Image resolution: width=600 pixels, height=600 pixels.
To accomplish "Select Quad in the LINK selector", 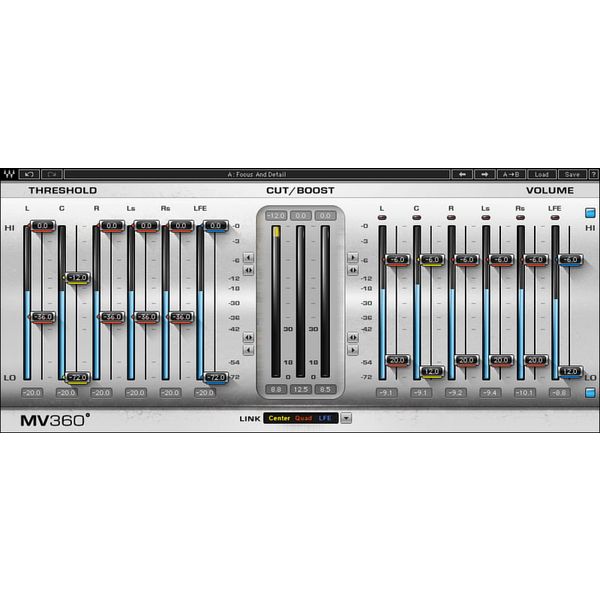I will (303, 418).
